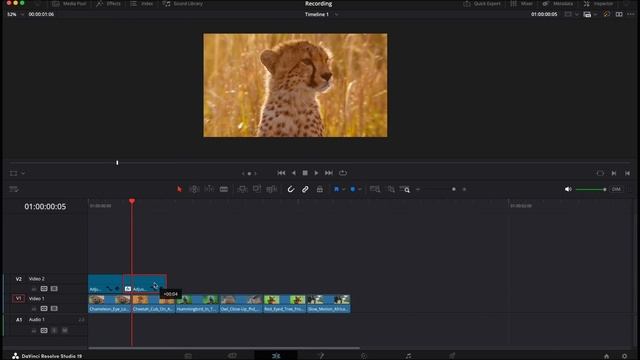Click the viewer scrubber playhead marker
Image resolution: width=640 pixels, height=360 pixels.
click(x=117, y=162)
